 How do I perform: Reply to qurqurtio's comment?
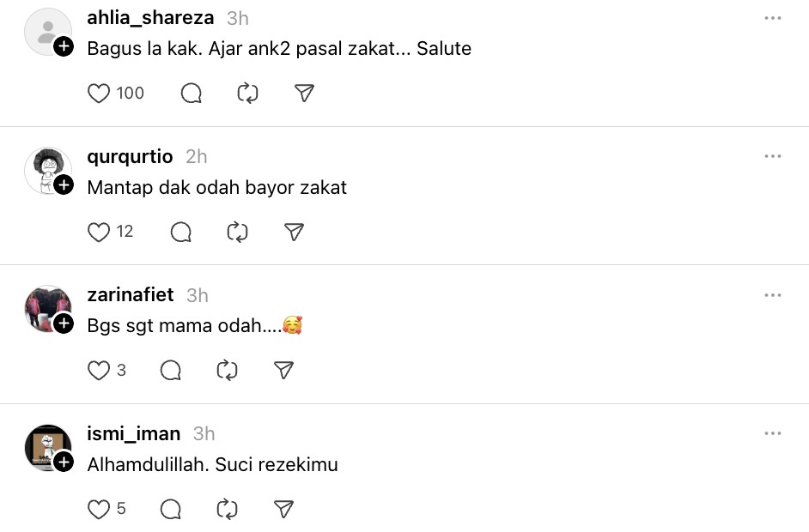pos(180,232)
